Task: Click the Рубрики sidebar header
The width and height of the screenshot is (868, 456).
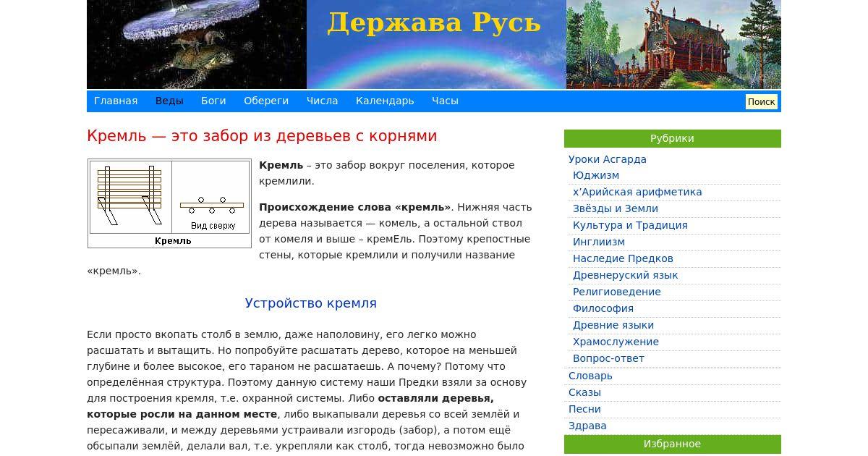Action: tap(673, 138)
